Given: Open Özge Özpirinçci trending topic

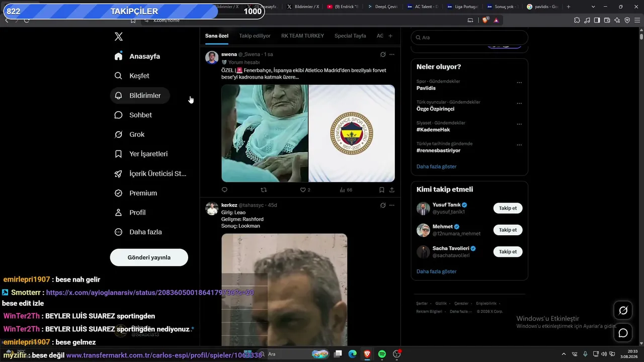Looking at the screenshot, I should (435, 109).
